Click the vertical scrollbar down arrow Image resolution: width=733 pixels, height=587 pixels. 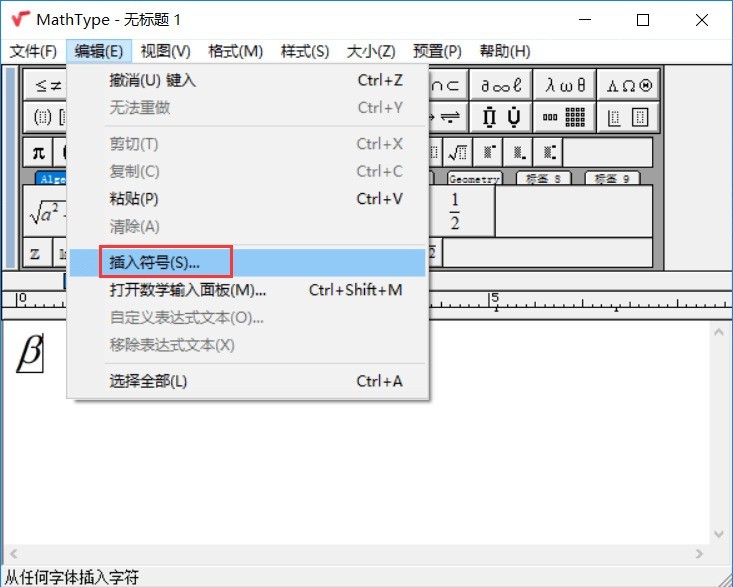click(x=719, y=533)
